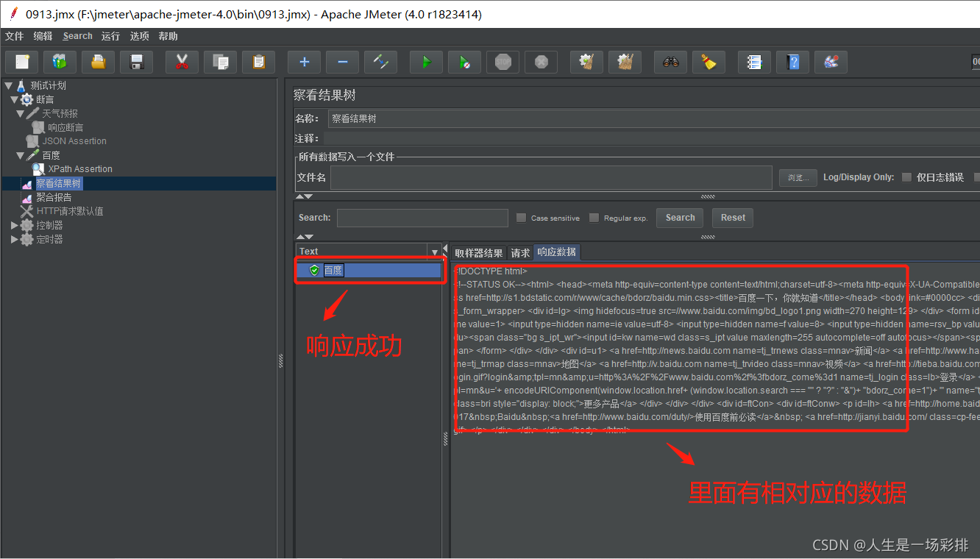The height and width of the screenshot is (559, 980).
Task: Select the 察看结果树 tree item
Action: tap(59, 183)
